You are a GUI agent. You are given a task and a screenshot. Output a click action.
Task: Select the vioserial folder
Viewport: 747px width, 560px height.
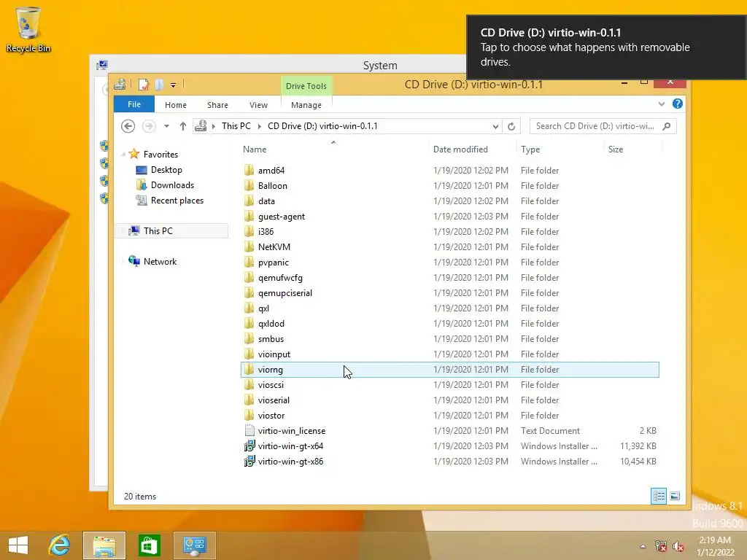pyautogui.click(x=274, y=400)
